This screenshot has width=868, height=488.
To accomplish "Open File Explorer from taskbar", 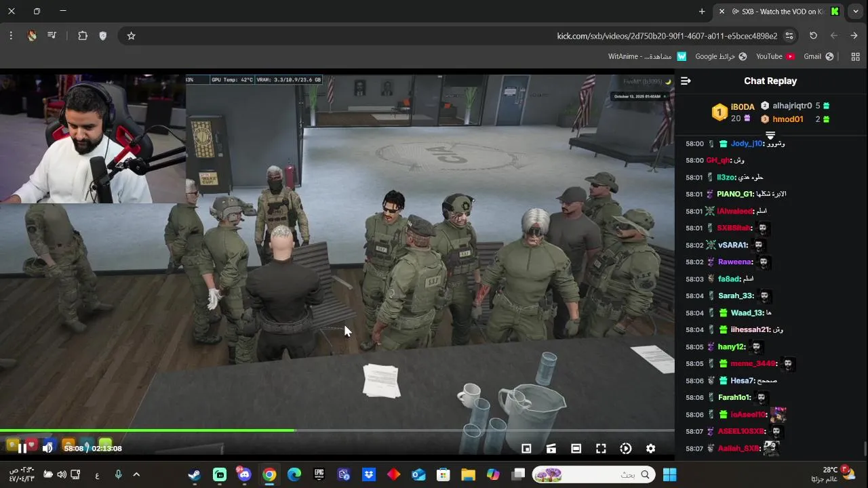I will pos(468,474).
